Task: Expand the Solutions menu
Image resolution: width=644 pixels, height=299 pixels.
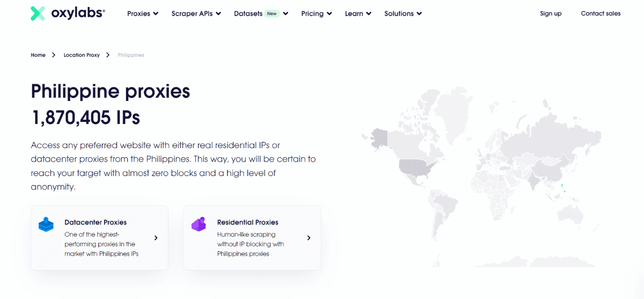Action: pos(403,13)
